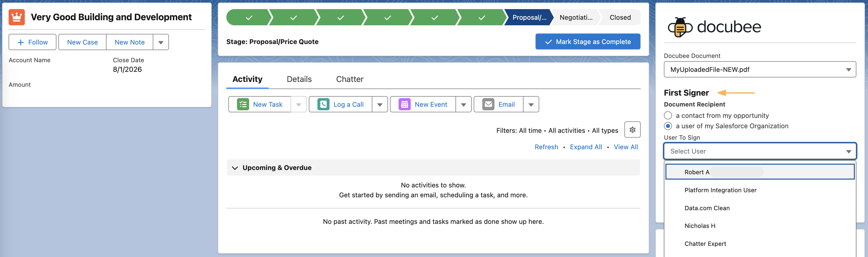Open more actions dropdown beside New Note
Image resolution: width=868 pixels, height=257 pixels.
coord(161,42)
